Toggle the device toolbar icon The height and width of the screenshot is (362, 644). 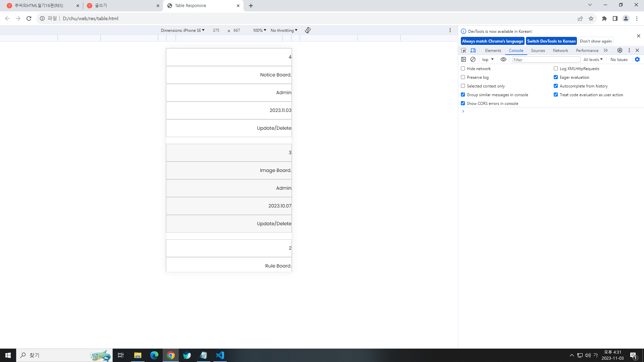[473, 50]
